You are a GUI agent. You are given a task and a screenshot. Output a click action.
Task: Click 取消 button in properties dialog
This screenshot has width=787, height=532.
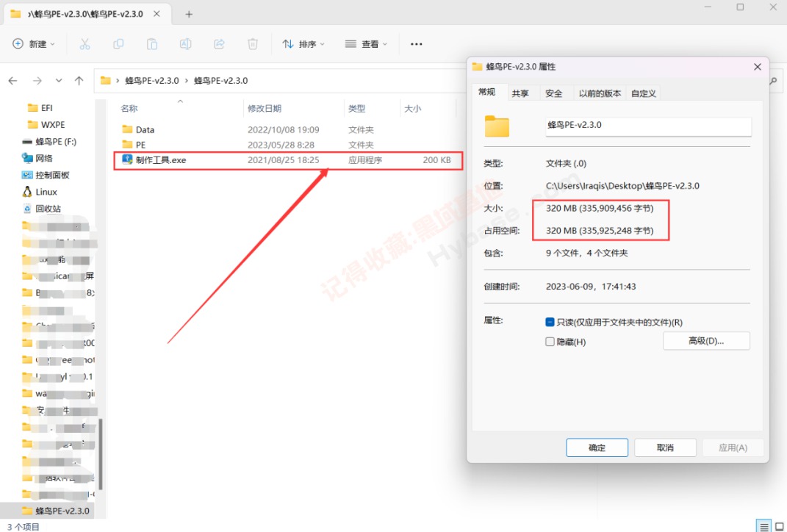(665, 447)
